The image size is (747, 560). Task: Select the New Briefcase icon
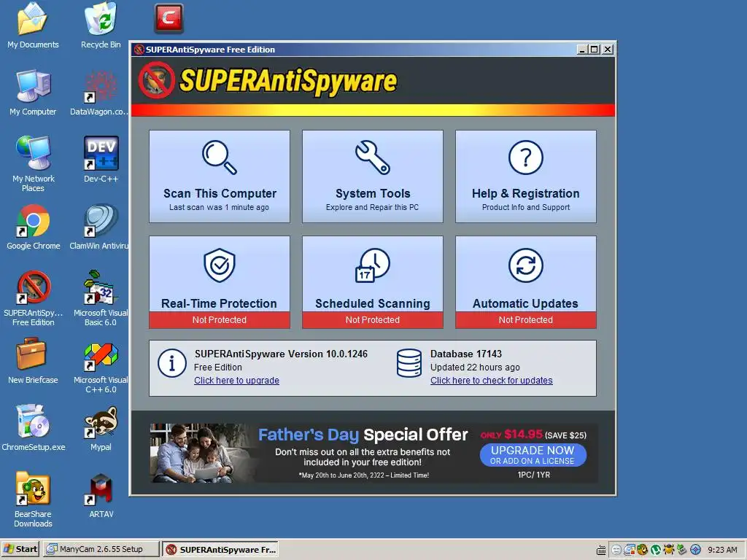coord(31,354)
